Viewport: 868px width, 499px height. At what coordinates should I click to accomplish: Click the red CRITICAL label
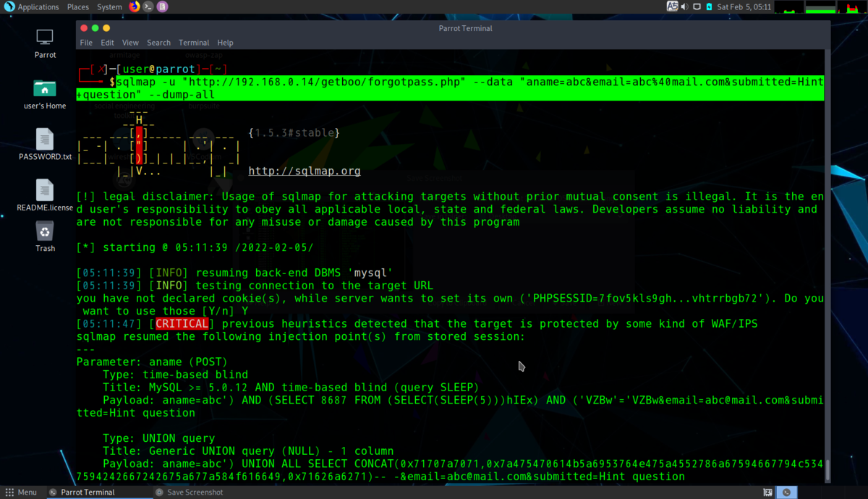tap(182, 323)
